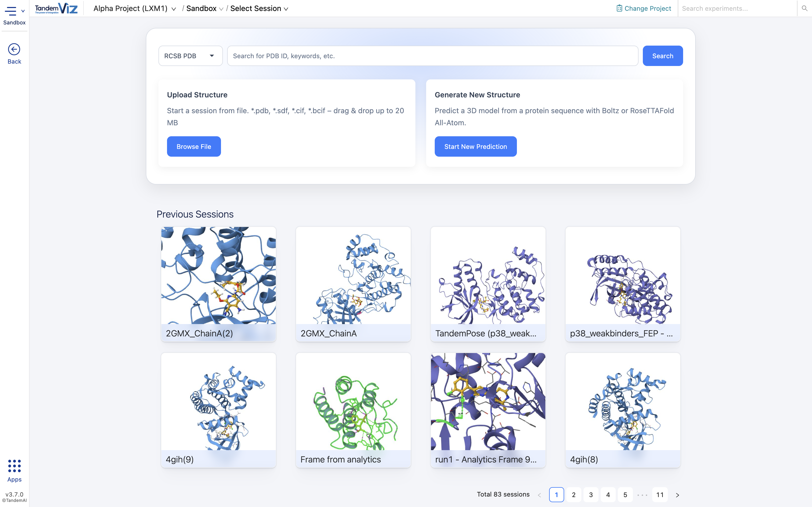Expand the Alpha Project (LXM1) breadcrumb dropdown

click(x=173, y=9)
